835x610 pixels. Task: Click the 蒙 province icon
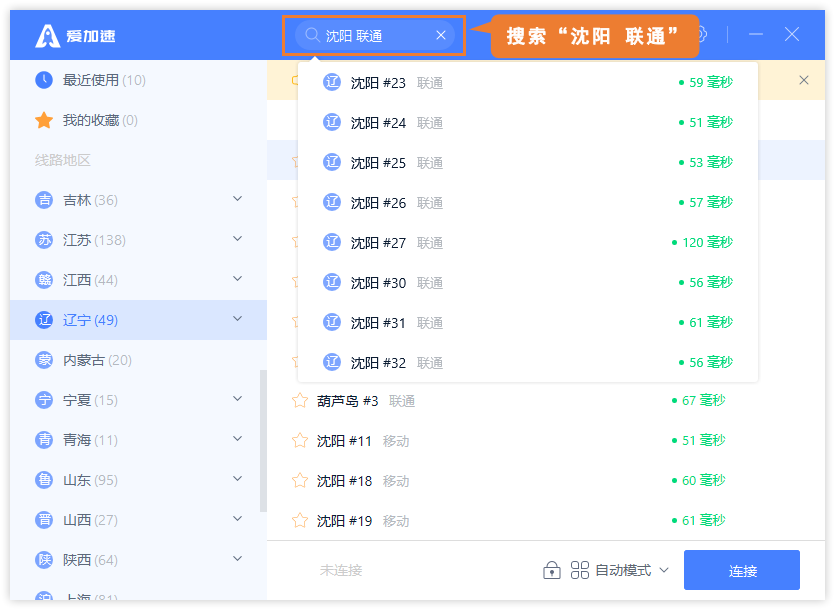point(44,360)
